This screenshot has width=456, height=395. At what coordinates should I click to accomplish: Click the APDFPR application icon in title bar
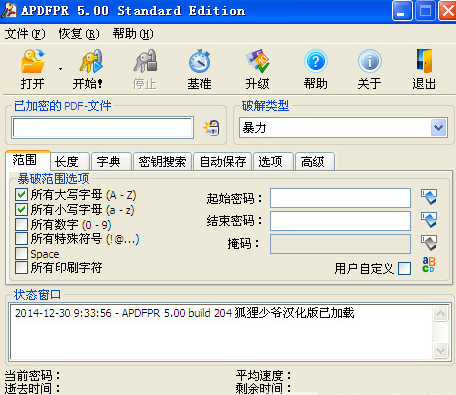pos(9,10)
